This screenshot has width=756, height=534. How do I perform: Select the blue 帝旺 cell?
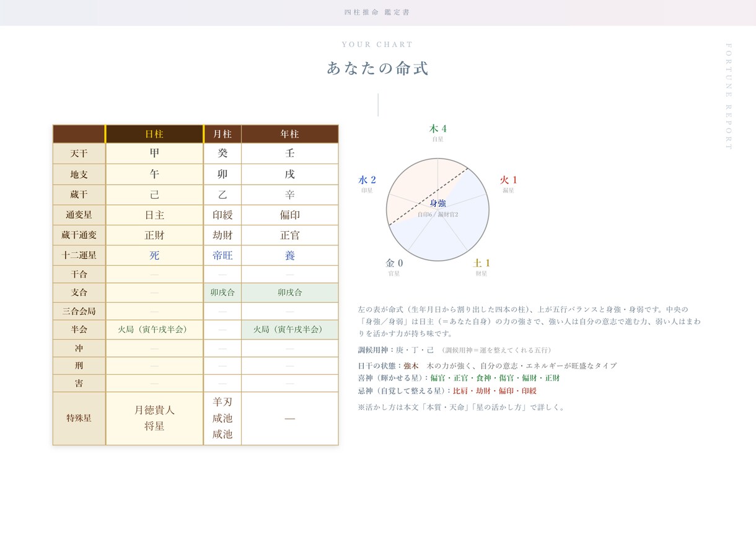coord(222,255)
